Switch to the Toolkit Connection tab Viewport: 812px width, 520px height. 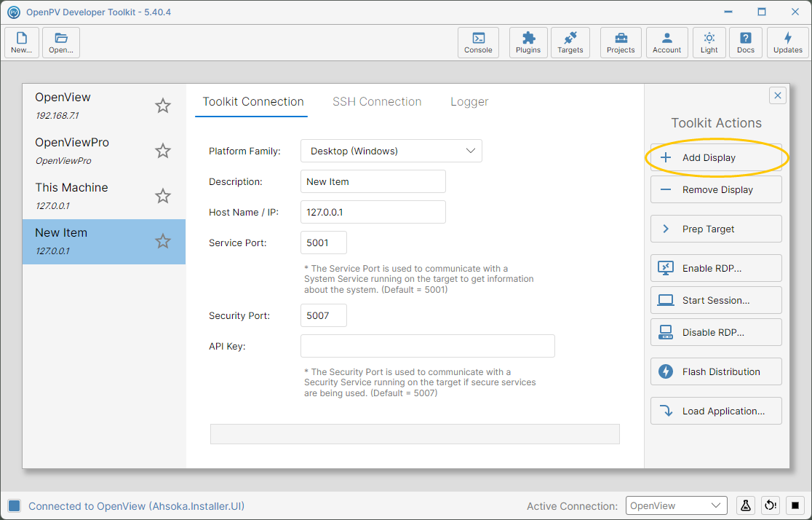252,102
